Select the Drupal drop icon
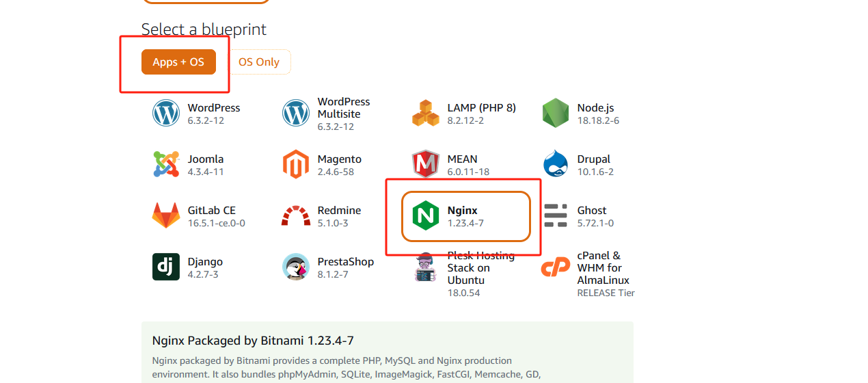868x383 pixels. pos(556,165)
